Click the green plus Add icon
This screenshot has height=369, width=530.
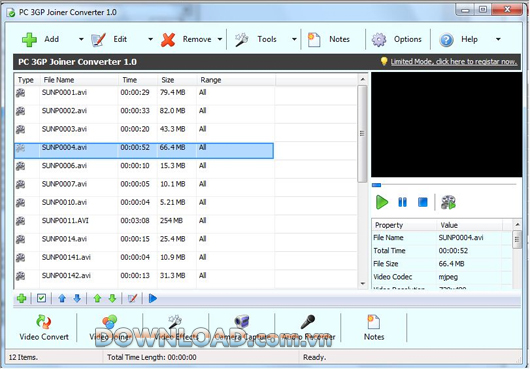click(29, 40)
